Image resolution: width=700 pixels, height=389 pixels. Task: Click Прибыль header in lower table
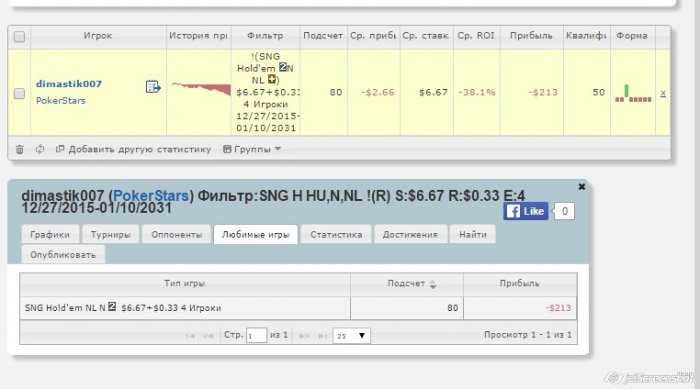coord(520,284)
